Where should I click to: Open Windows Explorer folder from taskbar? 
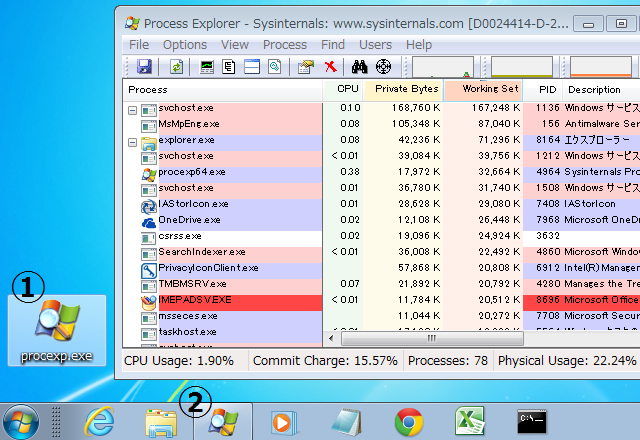(x=161, y=423)
